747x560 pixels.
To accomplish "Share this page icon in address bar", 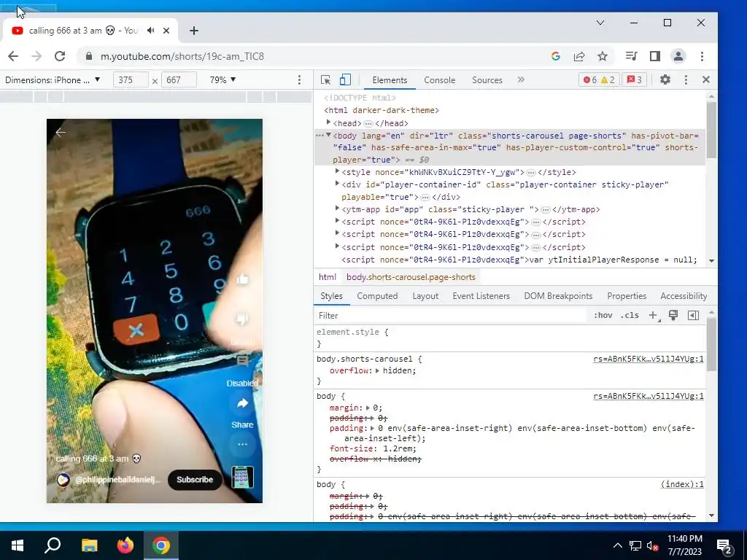I will click(x=579, y=56).
